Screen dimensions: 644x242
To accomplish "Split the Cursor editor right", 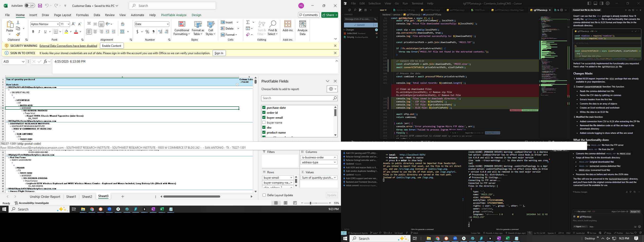I will click(562, 10).
